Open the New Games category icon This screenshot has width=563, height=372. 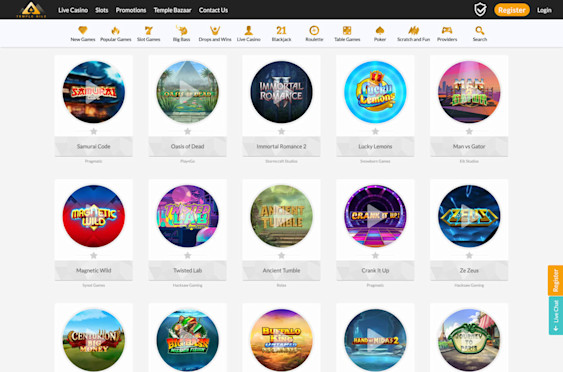(83, 31)
